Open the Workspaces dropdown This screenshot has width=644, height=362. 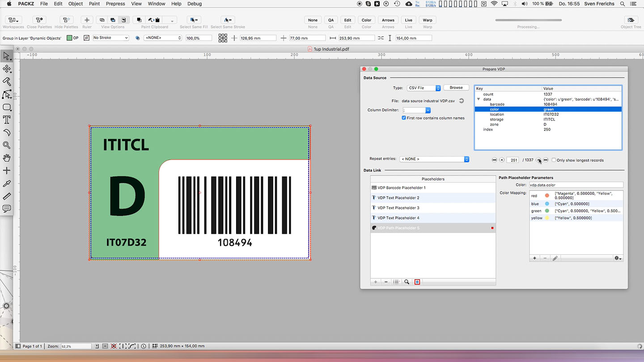click(13, 20)
